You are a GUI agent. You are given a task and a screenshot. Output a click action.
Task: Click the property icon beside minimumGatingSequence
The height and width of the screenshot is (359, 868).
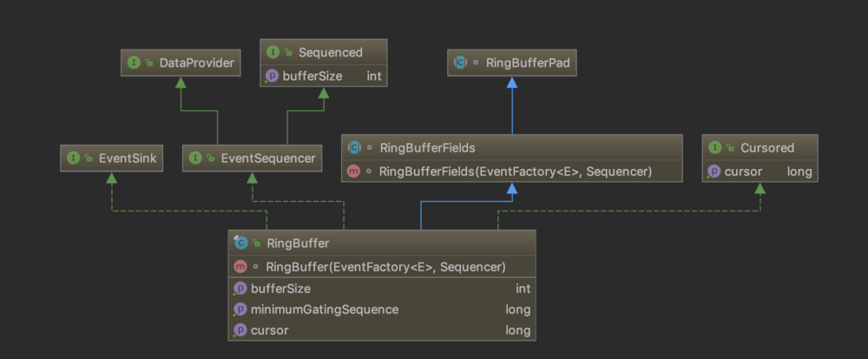(240, 309)
